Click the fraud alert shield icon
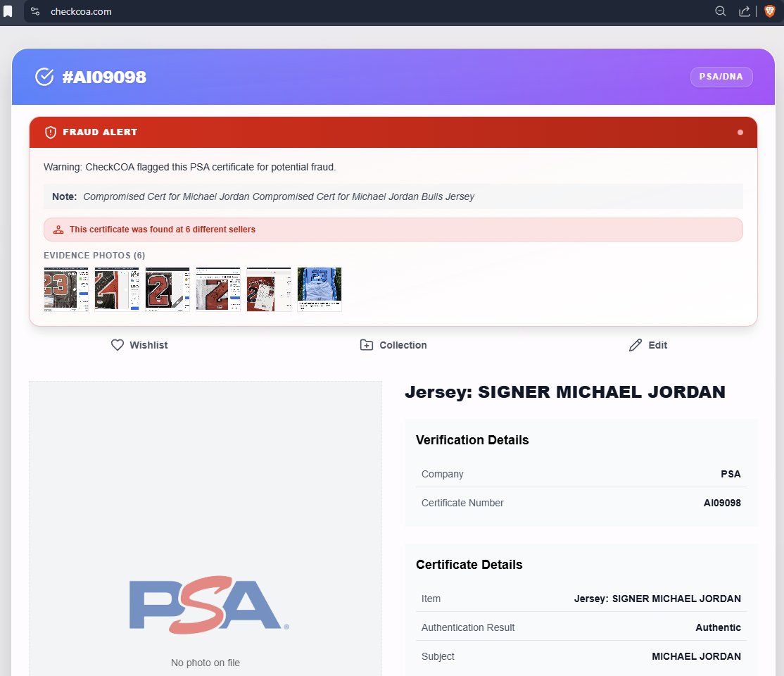 (51, 132)
